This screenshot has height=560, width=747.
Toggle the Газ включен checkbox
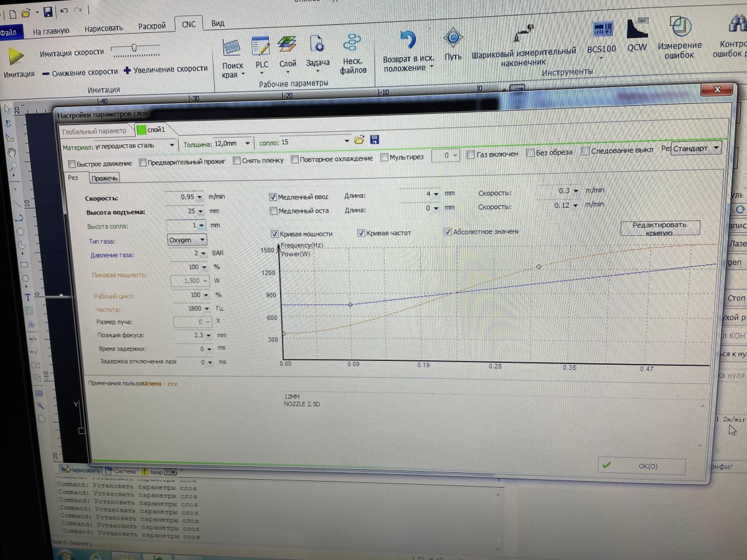pos(471,154)
